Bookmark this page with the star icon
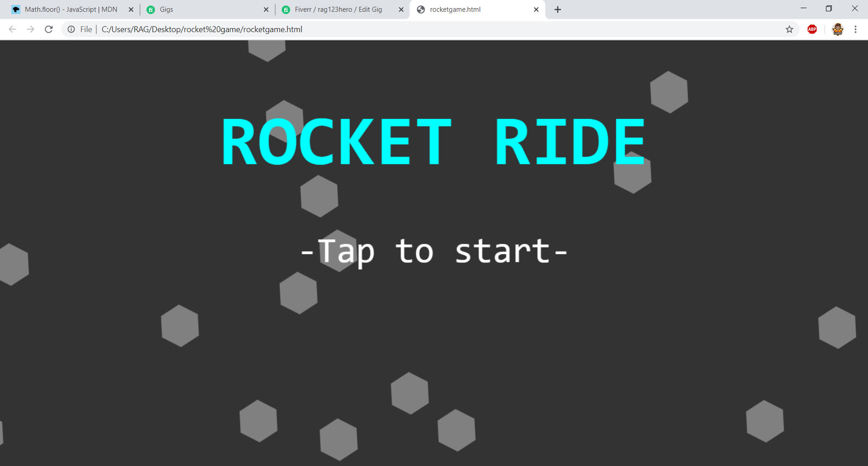The height and width of the screenshot is (466, 868). 789,29
